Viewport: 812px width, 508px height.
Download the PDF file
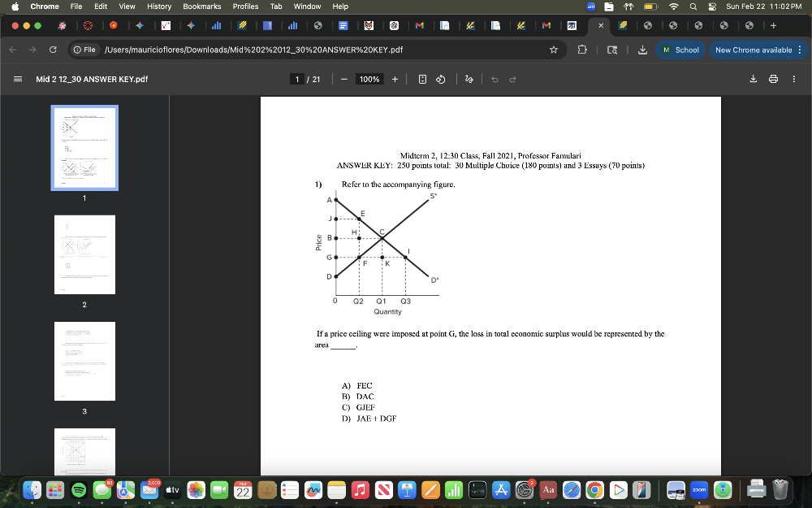753,79
